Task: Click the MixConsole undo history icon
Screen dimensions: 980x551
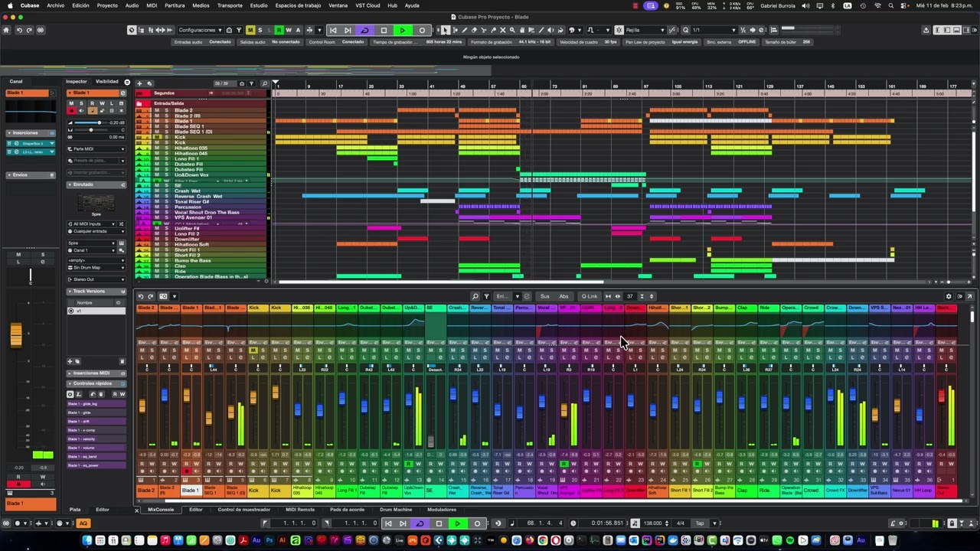Action: click(x=141, y=296)
